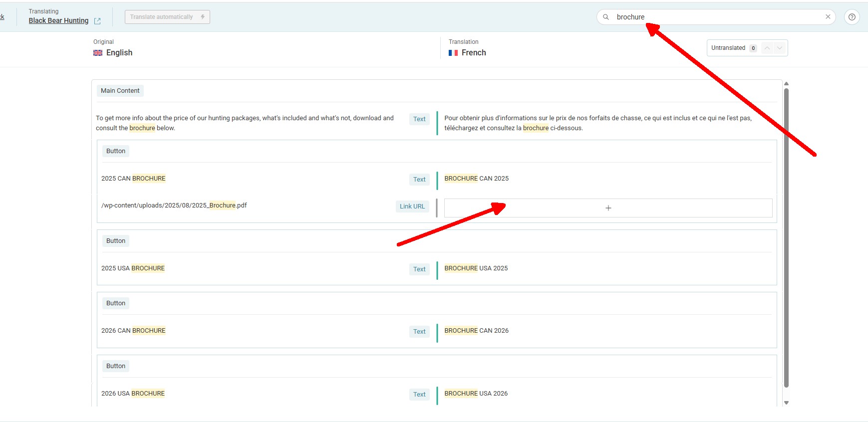
Task: Jump to previous untranslated item arrow
Action: point(767,48)
